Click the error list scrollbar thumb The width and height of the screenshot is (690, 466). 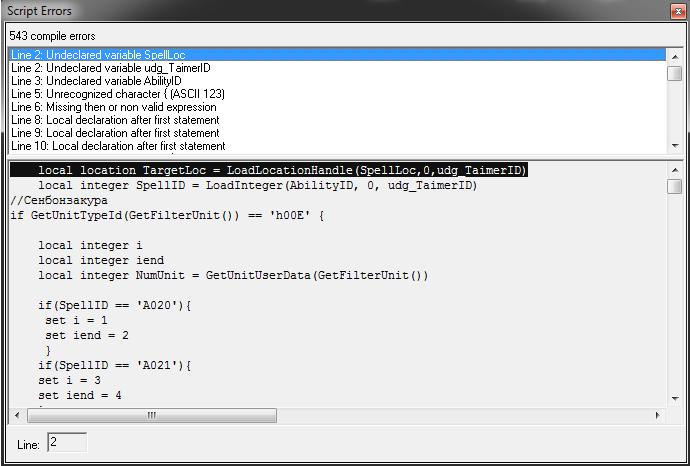pyautogui.click(x=675, y=73)
